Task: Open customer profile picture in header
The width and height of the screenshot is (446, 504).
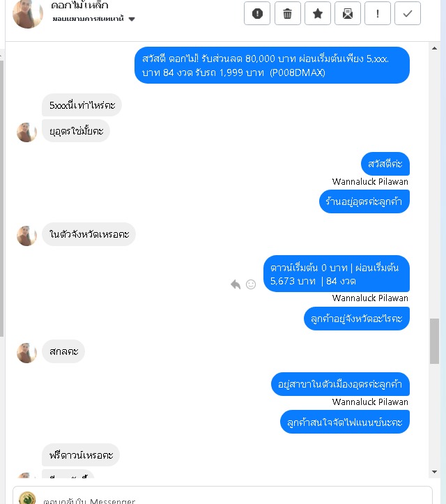Action: coord(28,13)
